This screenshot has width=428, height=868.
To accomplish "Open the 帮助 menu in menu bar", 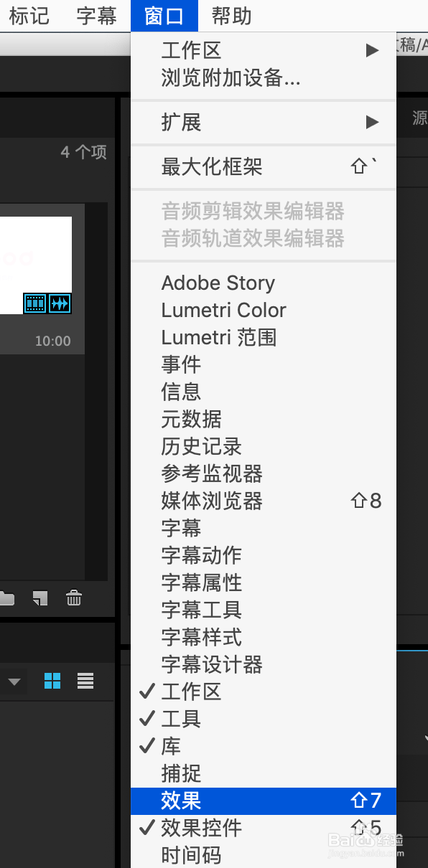I will click(232, 16).
